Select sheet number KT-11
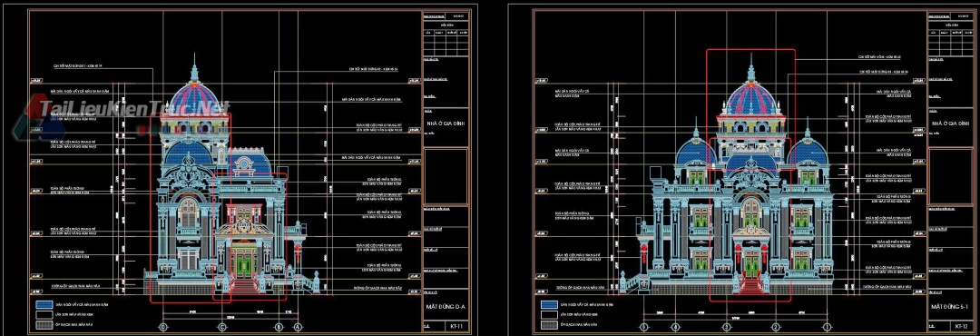The width and height of the screenshot is (980, 336). (x=456, y=326)
